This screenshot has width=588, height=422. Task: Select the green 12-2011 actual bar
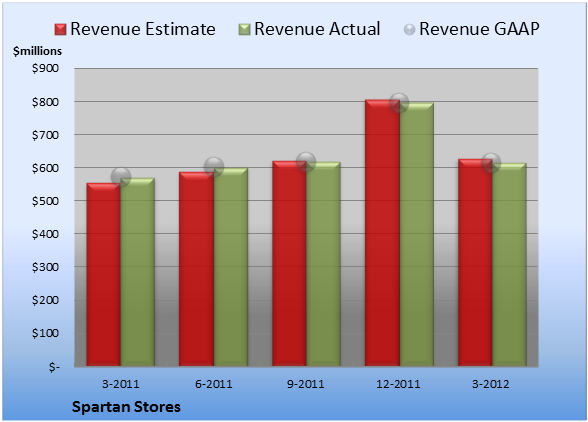416,234
